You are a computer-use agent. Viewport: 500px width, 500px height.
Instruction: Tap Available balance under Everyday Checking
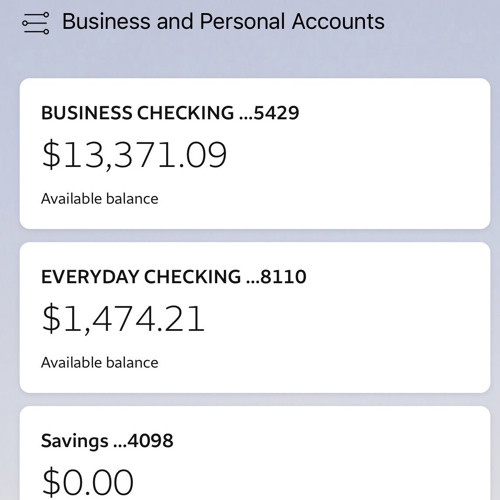[x=100, y=363]
